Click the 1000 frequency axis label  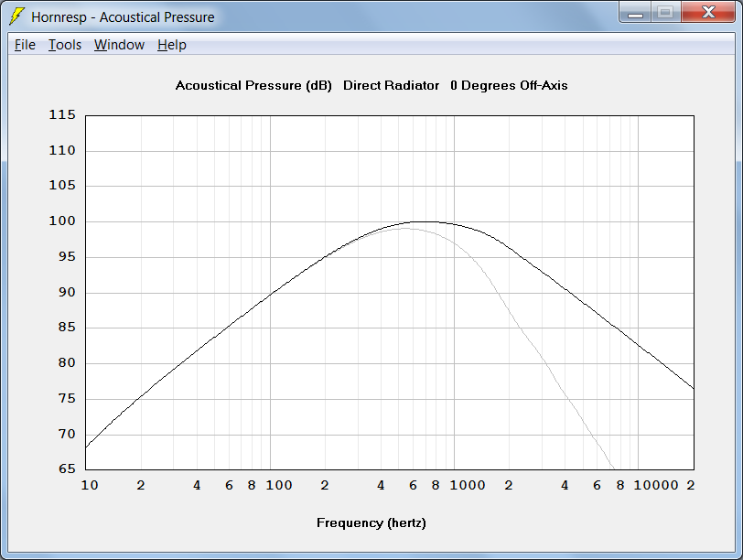pyautogui.click(x=468, y=485)
